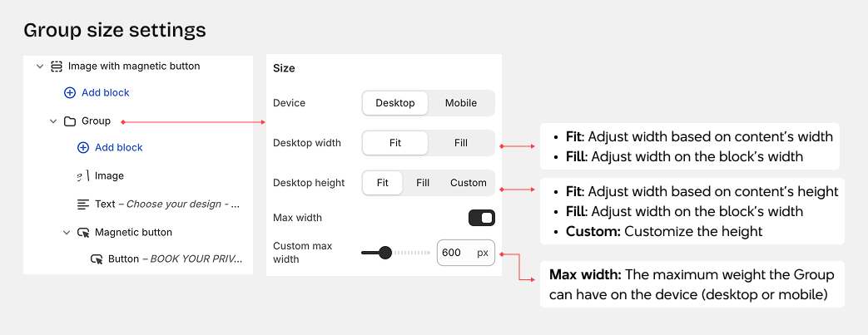Click the Custom max width slider handle

pyautogui.click(x=384, y=253)
